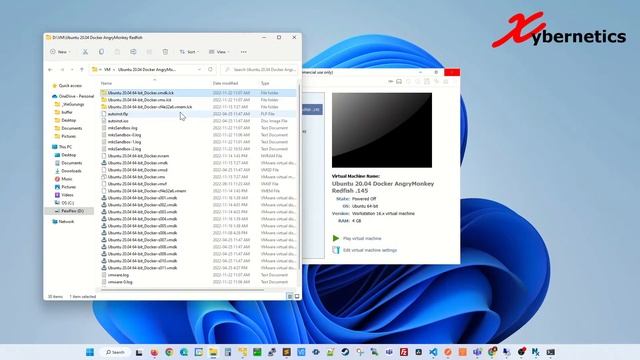Image resolution: width=640 pixels, height=360 pixels.
Task: Open Google Chrome from the taskbar
Action: tap(169, 352)
